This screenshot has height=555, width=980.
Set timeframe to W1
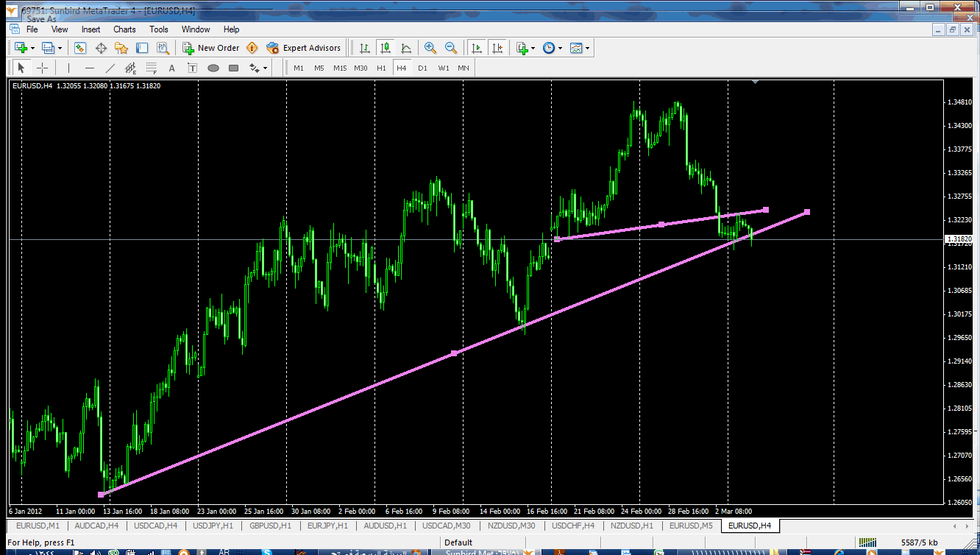444,68
